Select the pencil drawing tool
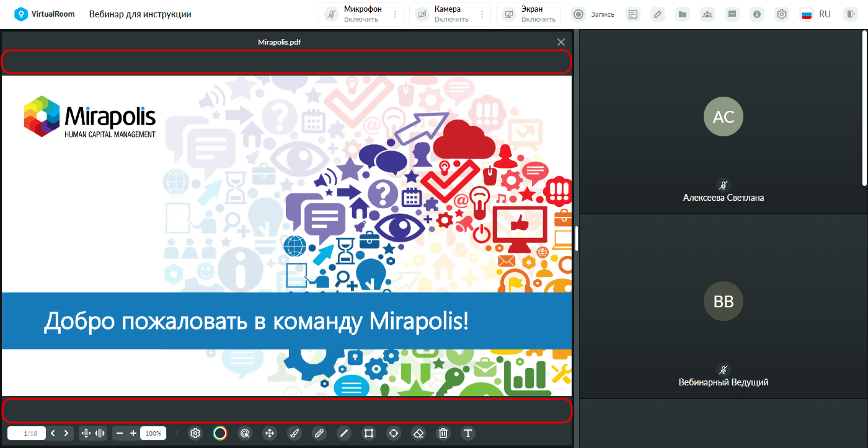The image size is (868, 448). [319, 433]
